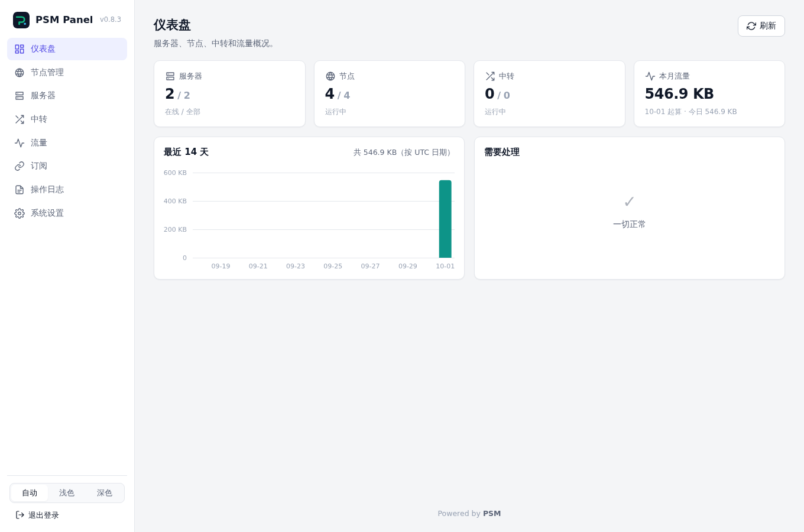Screen dimensions: 804x532
Task: Click the 仪表盘 page heading
Action: [172, 25]
